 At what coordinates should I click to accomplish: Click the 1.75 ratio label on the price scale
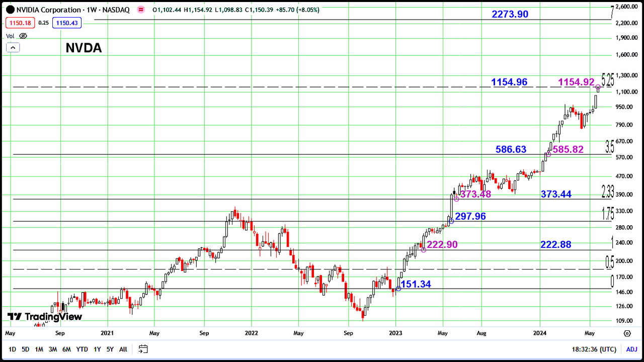(608, 214)
